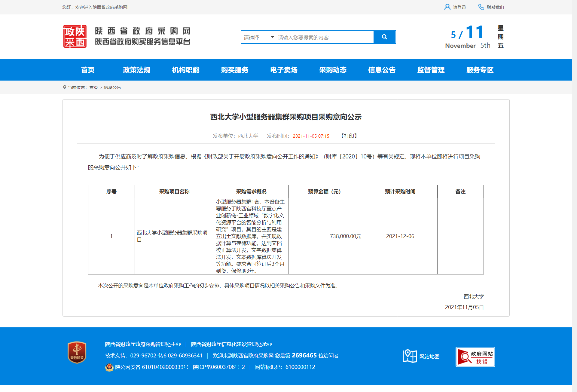Click the 信息公告 breadcrumb link
The height and width of the screenshot is (392, 577).
[x=112, y=87]
